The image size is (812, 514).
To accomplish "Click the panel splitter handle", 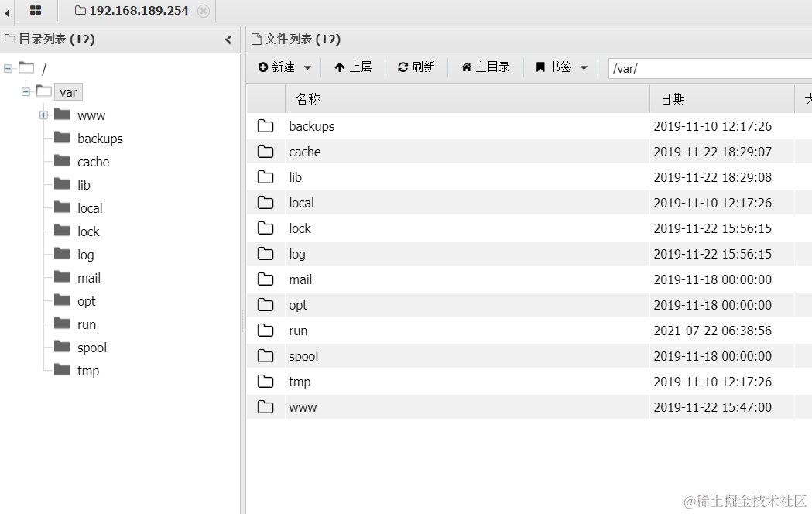I will point(243,321).
